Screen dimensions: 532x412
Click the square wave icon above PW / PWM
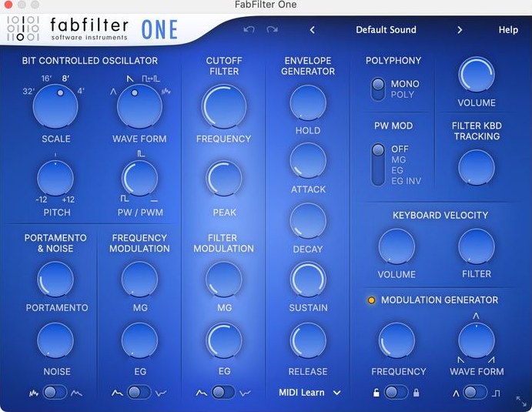(141, 154)
